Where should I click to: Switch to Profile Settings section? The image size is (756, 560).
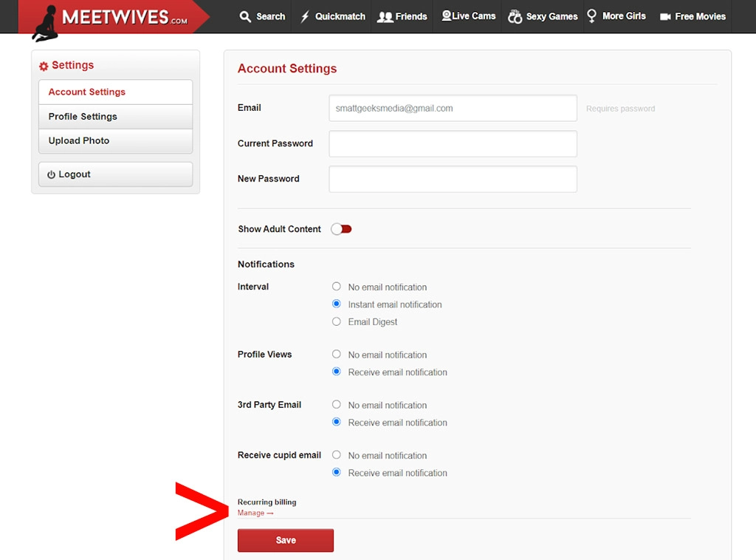(83, 116)
